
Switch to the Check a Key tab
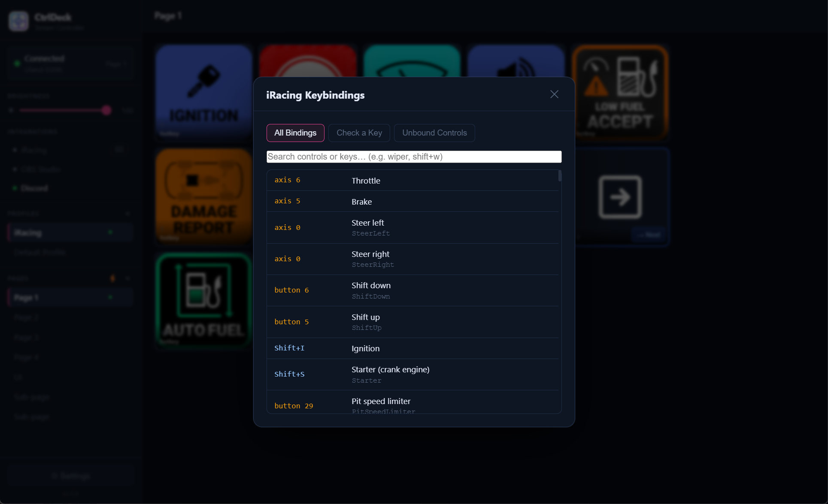coord(359,133)
